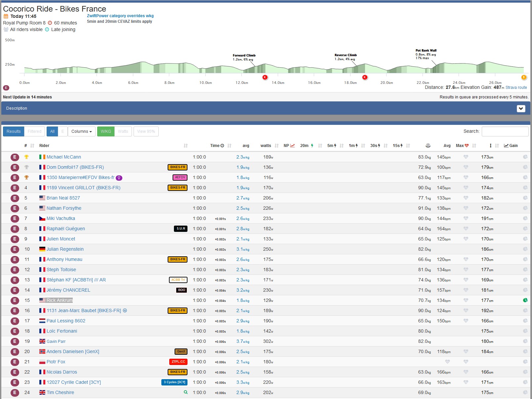Click the ZTPL.CC team tag
This screenshot has height=399, width=532.
point(178,362)
